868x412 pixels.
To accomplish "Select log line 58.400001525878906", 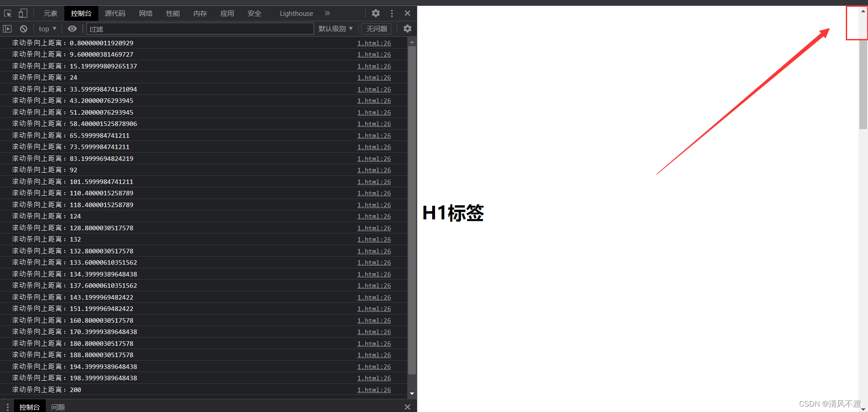I will tap(203, 124).
